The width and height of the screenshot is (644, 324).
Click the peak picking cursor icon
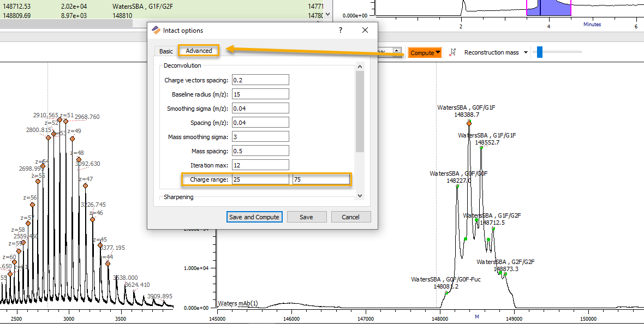click(452, 53)
